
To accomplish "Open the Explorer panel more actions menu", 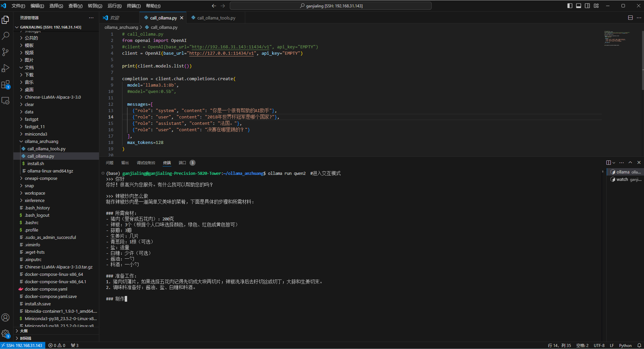I will point(91,18).
